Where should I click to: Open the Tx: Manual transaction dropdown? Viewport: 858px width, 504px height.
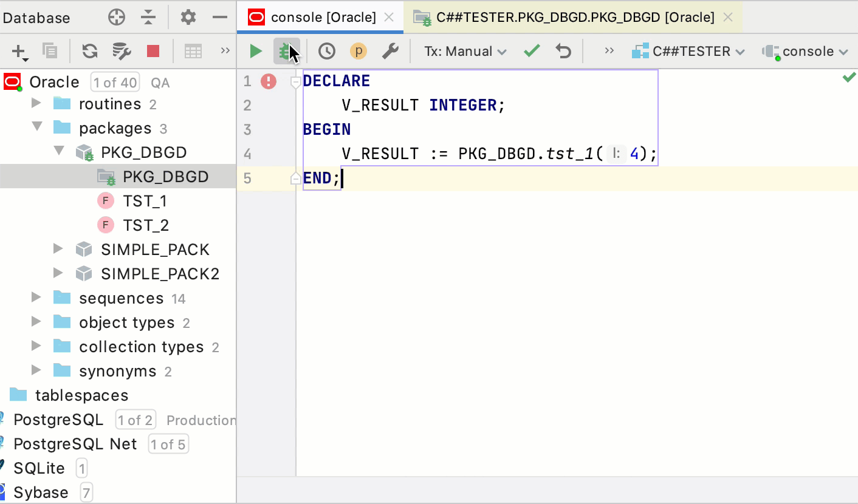464,51
